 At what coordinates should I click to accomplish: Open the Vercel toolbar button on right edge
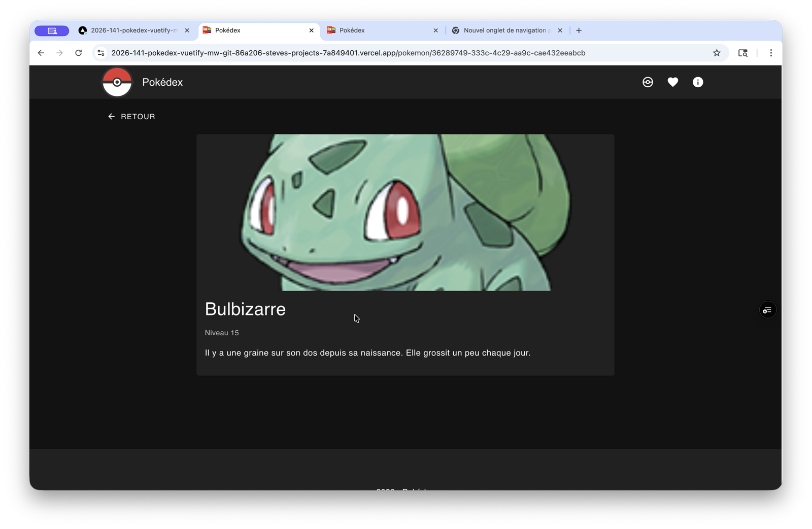tap(767, 309)
